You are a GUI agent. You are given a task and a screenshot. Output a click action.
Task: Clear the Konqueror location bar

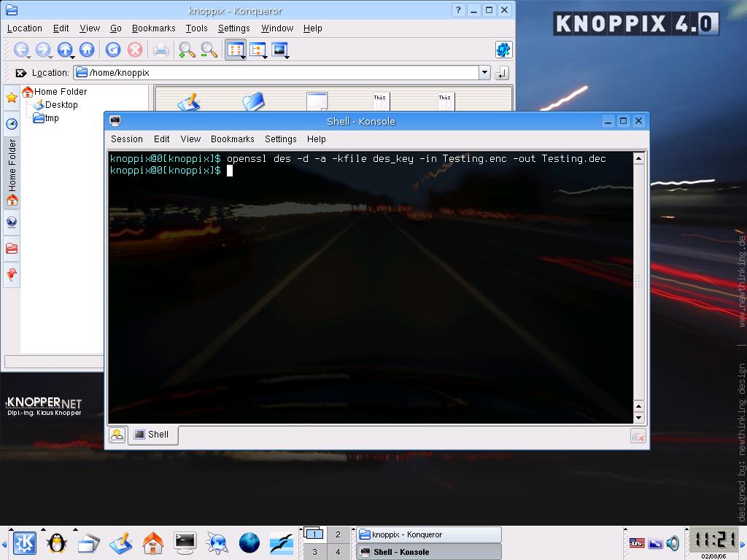click(x=21, y=73)
